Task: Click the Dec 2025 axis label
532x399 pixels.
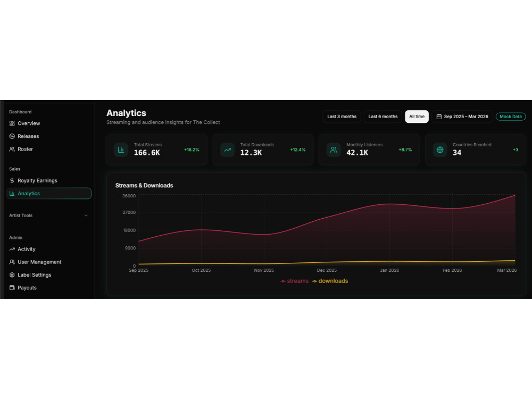Action: (x=327, y=270)
